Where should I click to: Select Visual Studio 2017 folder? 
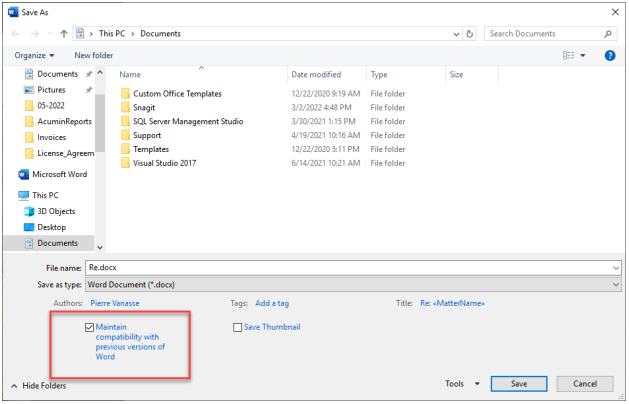pos(164,163)
